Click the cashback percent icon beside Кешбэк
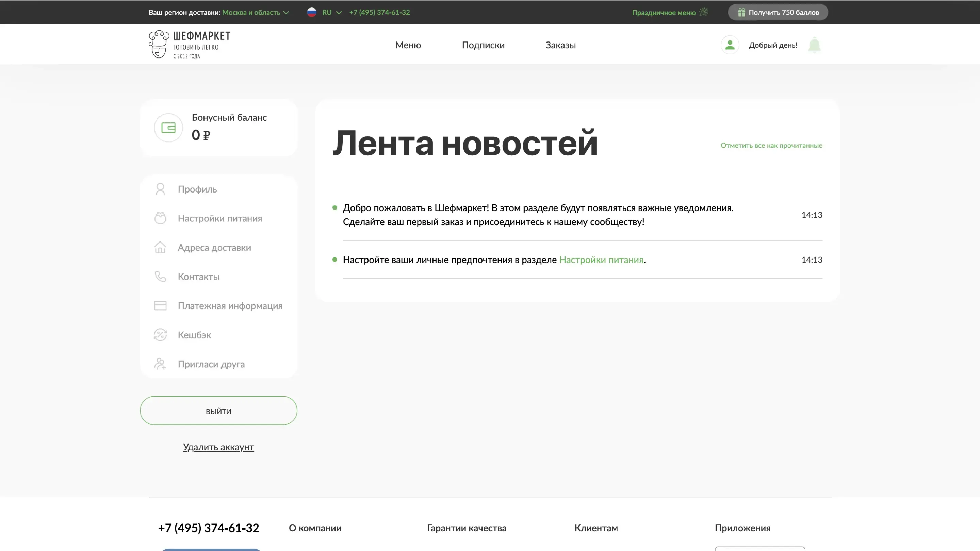The height and width of the screenshot is (551, 980). pyautogui.click(x=160, y=335)
